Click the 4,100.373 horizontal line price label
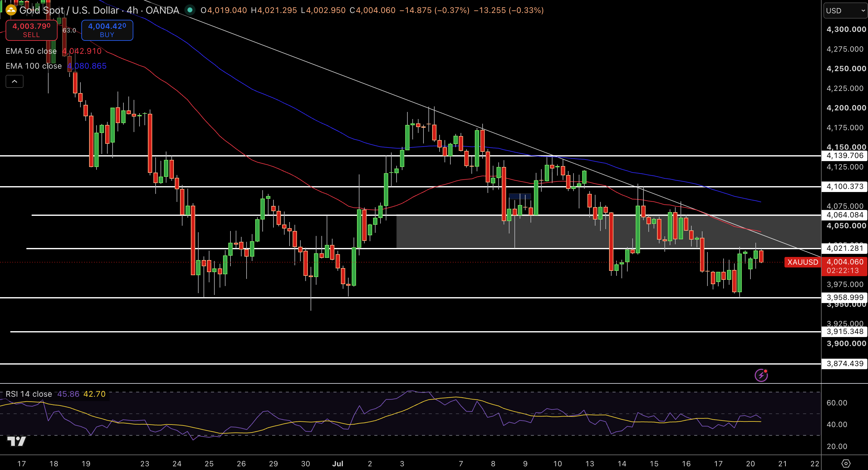Viewport: 868px width, 470px height. tap(845, 187)
